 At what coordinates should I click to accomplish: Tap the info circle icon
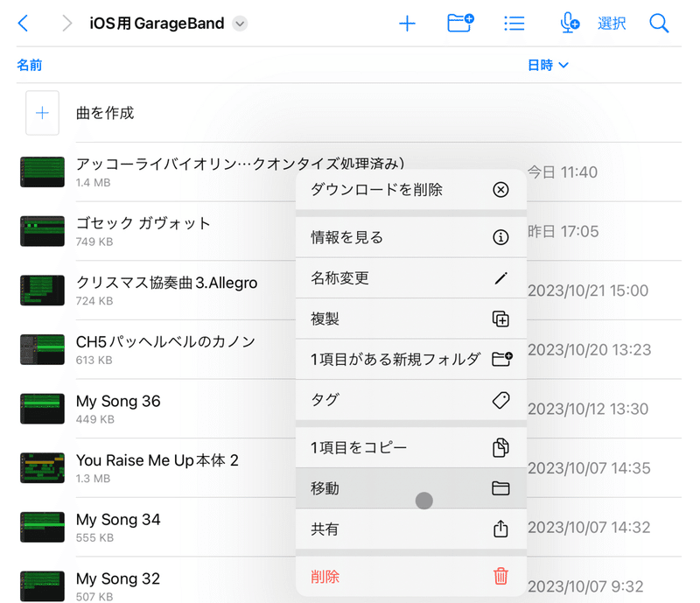click(x=500, y=237)
